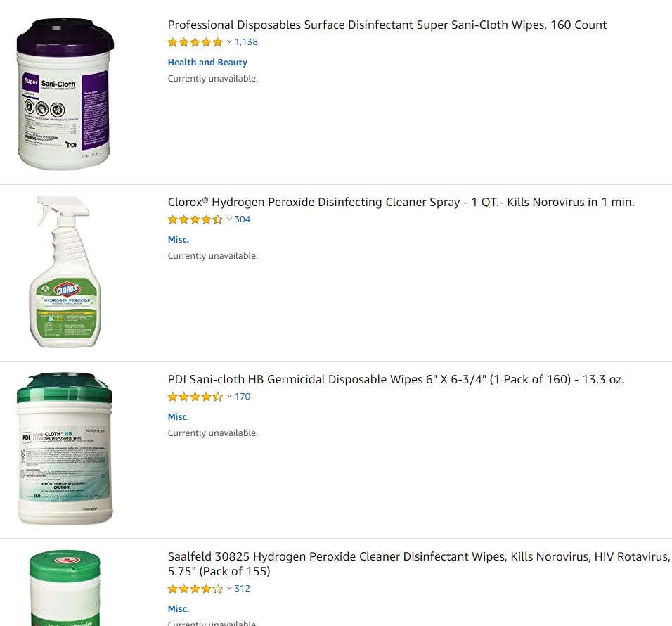Image resolution: width=672 pixels, height=626 pixels.
Task: Click the Super Sani-Cloth canister product image
Action: (x=65, y=94)
